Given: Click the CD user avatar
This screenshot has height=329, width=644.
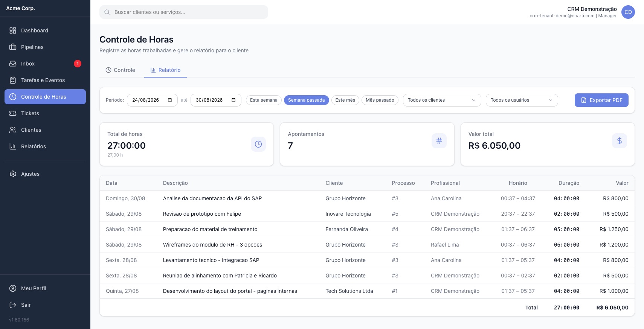Looking at the screenshot, I should pos(628,12).
